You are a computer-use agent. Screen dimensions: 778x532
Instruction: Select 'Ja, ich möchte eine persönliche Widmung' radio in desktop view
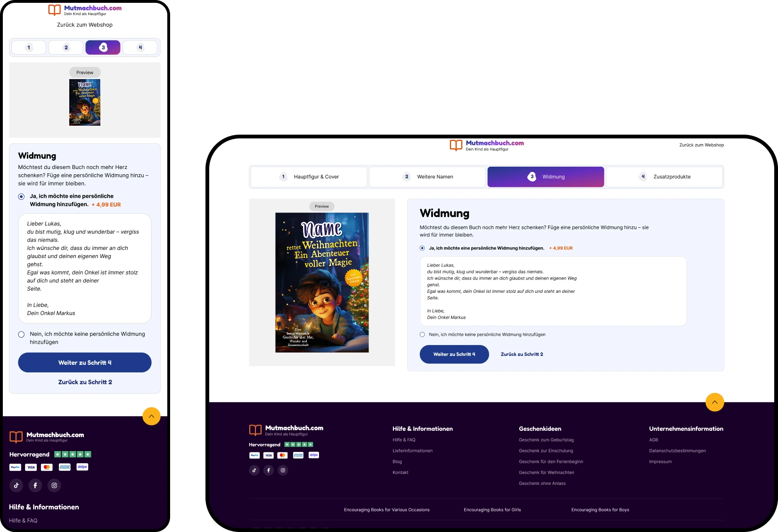pyautogui.click(x=422, y=248)
